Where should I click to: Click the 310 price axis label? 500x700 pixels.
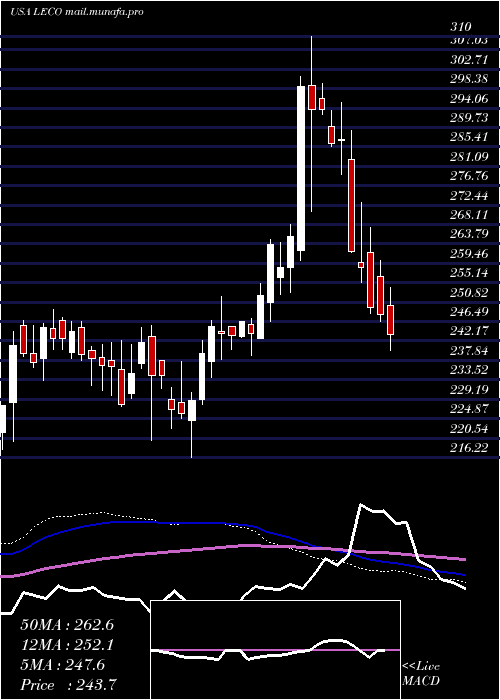[460, 27]
